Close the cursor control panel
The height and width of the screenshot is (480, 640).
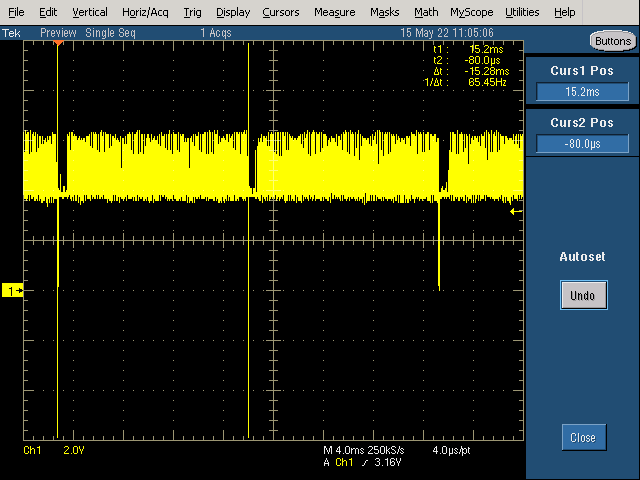tap(584, 437)
